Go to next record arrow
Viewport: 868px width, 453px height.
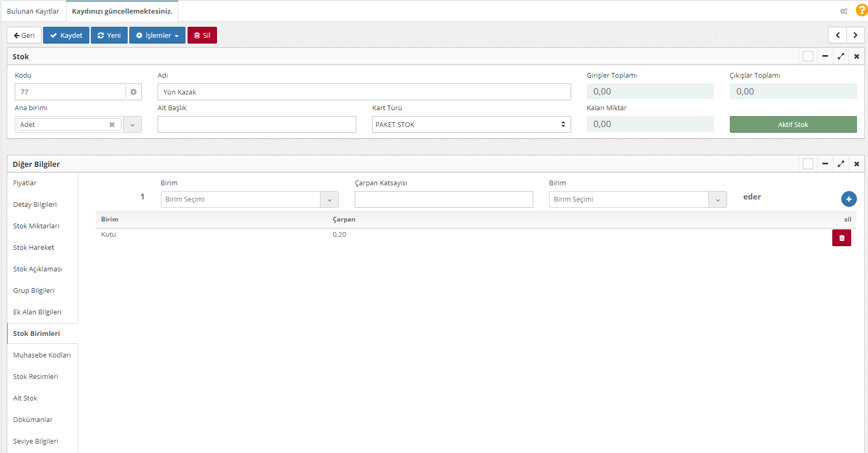click(855, 35)
